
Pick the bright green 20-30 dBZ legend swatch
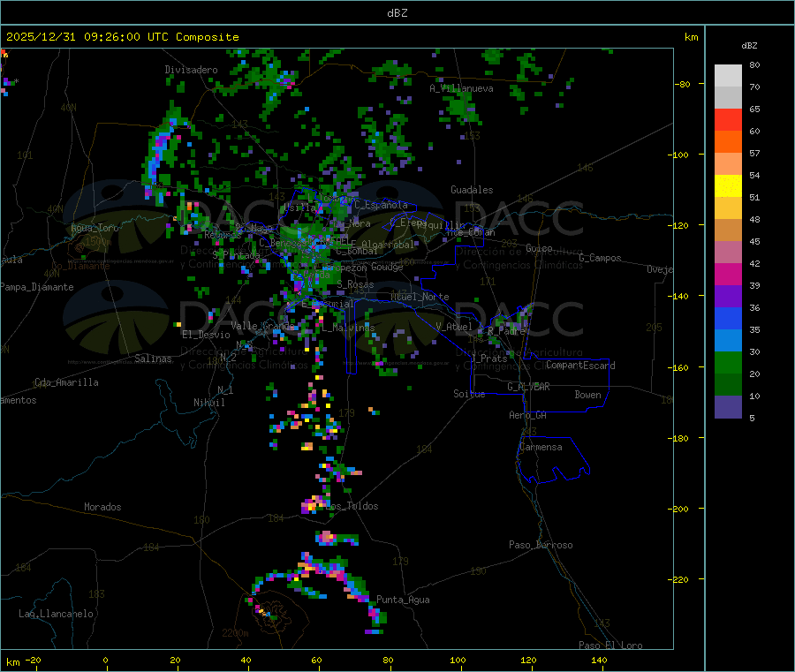[x=728, y=362]
